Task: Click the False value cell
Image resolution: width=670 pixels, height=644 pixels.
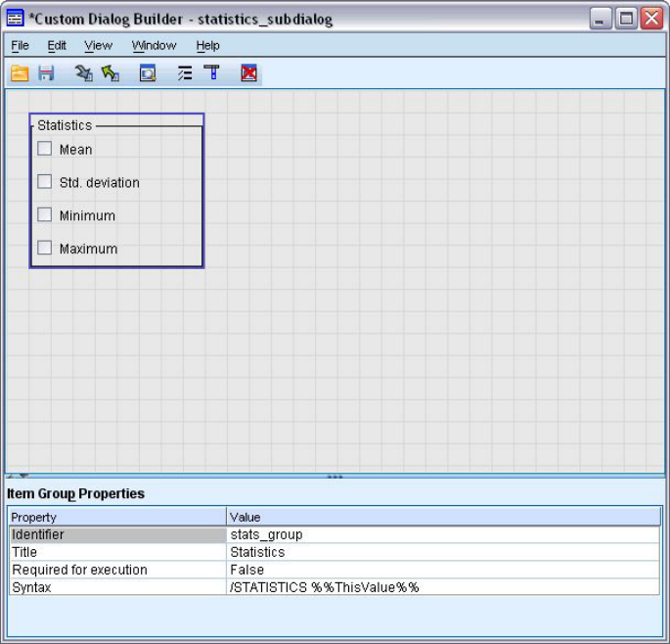Action: [x=443, y=570]
